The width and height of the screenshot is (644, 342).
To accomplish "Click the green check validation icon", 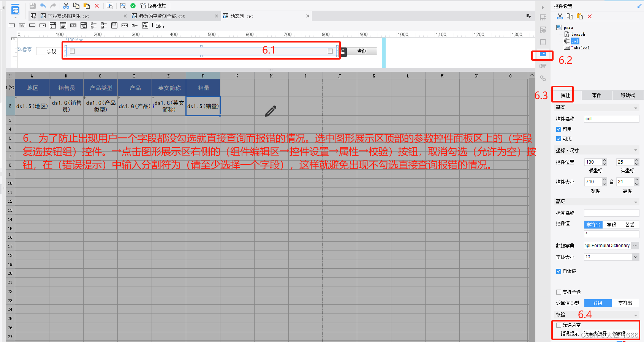I will pyautogui.click(x=133, y=6).
